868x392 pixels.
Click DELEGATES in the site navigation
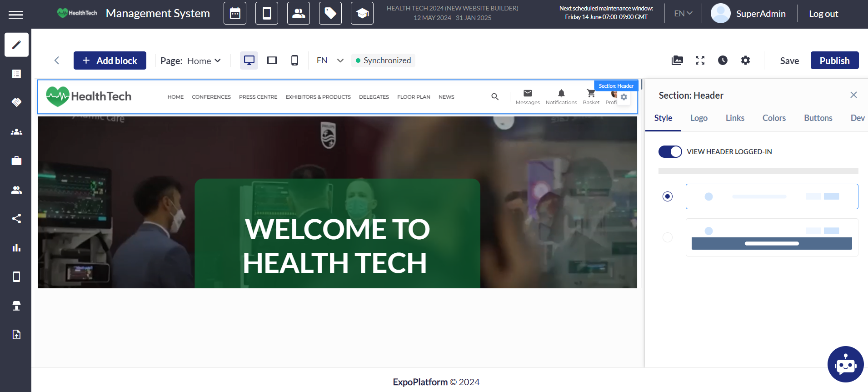pos(374,97)
